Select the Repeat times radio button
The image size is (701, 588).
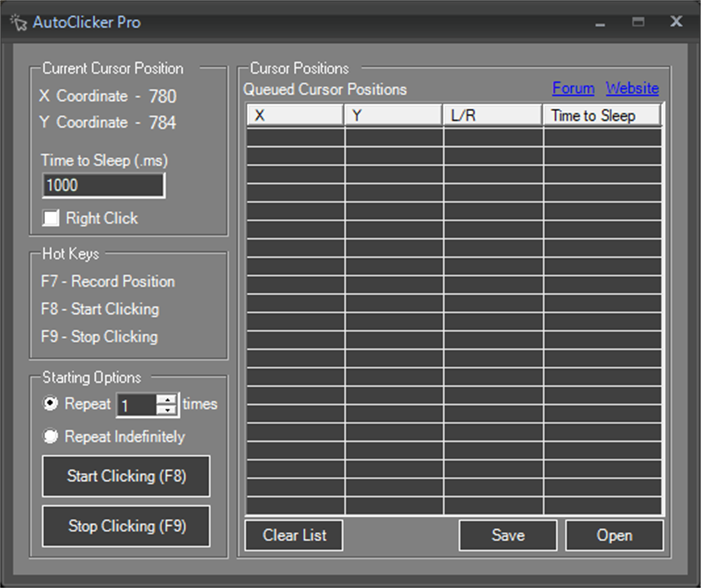click(51, 403)
